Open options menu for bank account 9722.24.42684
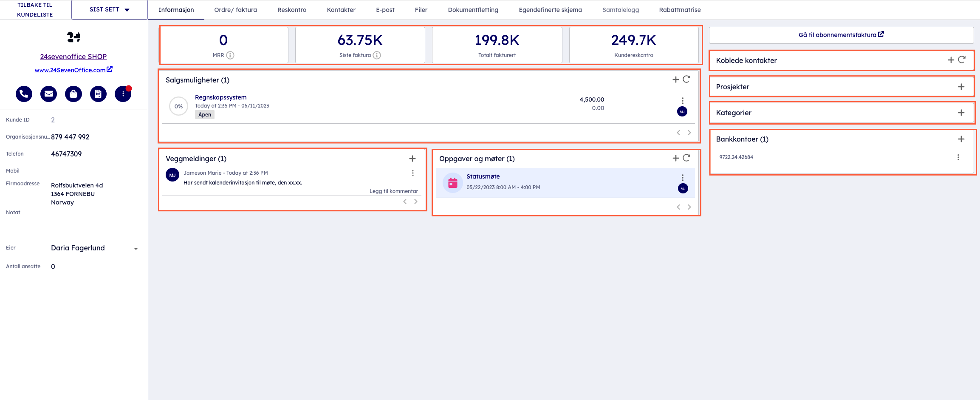Image resolution: width=980 pixels, height=400 pixels. [958, 157]
